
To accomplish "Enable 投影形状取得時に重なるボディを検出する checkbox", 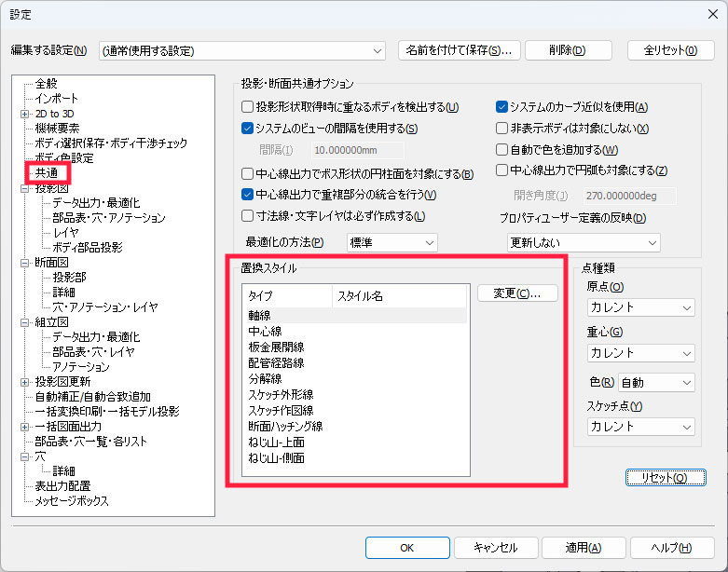I will (x=248, y=107).
